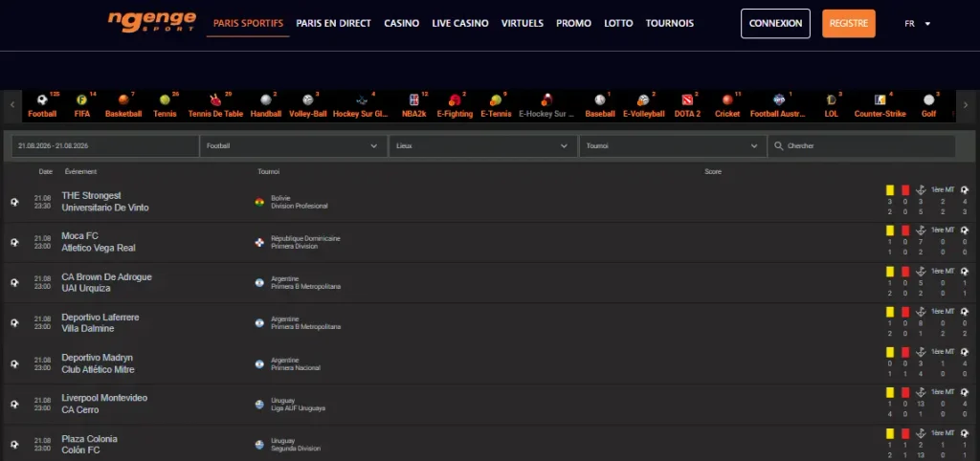Click football icon of Moca FC row
Viewport: 980px width, 461px height.
(14, 242)
